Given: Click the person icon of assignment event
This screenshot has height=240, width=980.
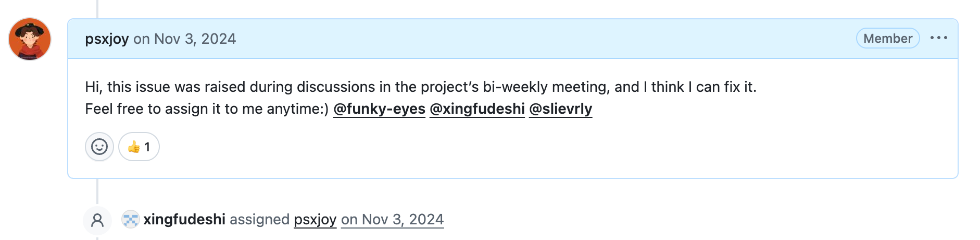Looking at the screenshot, I should tap(97, 220).
